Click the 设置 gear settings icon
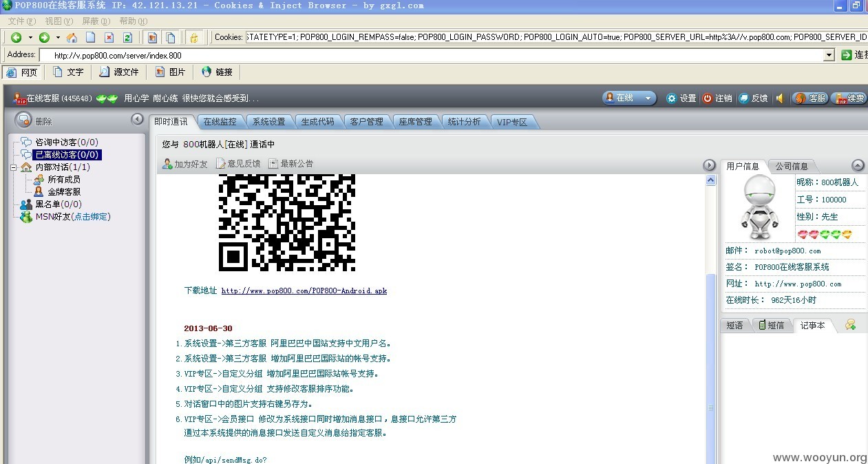Screen dimensions: 868x464 pyautogui.click(x=672, y=98)
